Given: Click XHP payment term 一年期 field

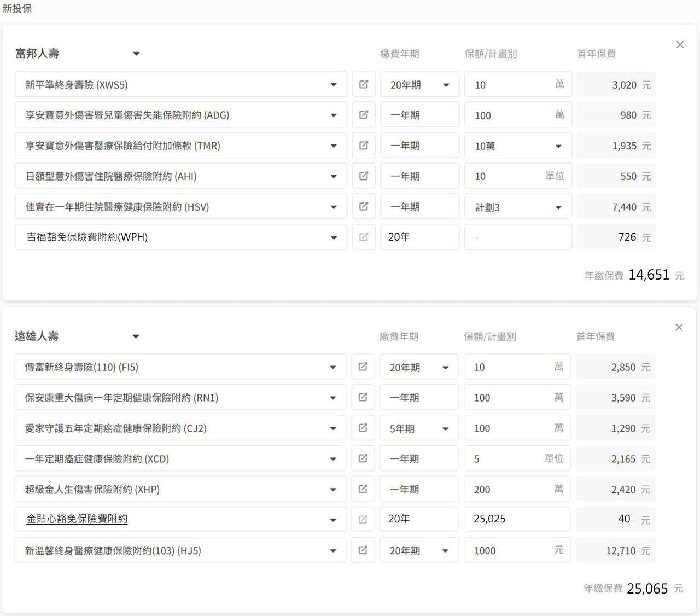Looking at the screenshot, I should tap(419, 489).
